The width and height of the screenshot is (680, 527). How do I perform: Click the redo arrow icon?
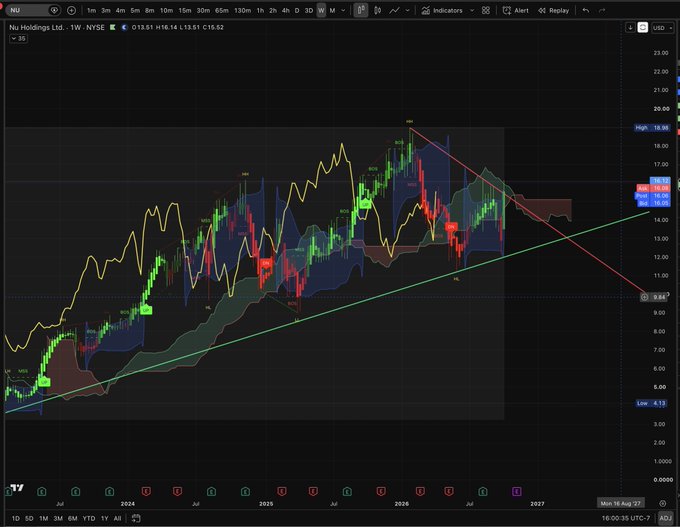click(x=602, y=10)
